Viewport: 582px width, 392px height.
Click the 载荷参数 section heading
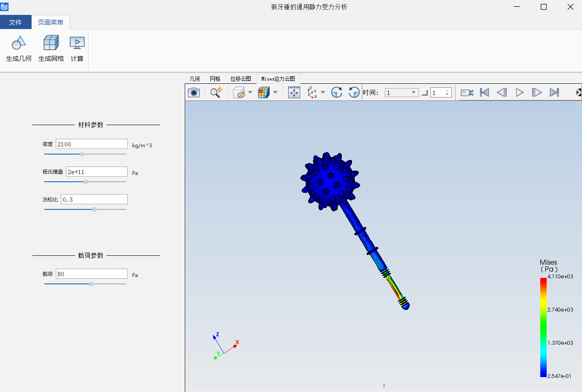tap(91, 255)
